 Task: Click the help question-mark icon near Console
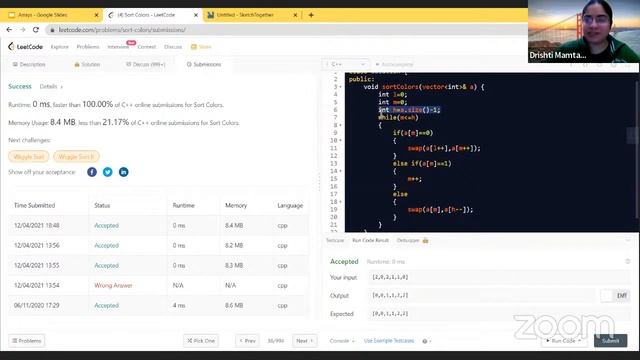click(x=425, y=341)
